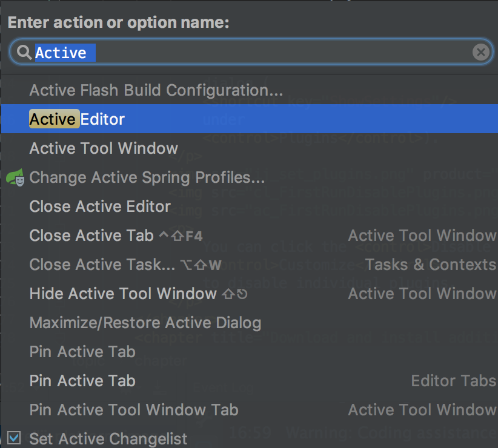
Task: Toggle the Set Active Changelist checkbox
Action: click(15, 438)
